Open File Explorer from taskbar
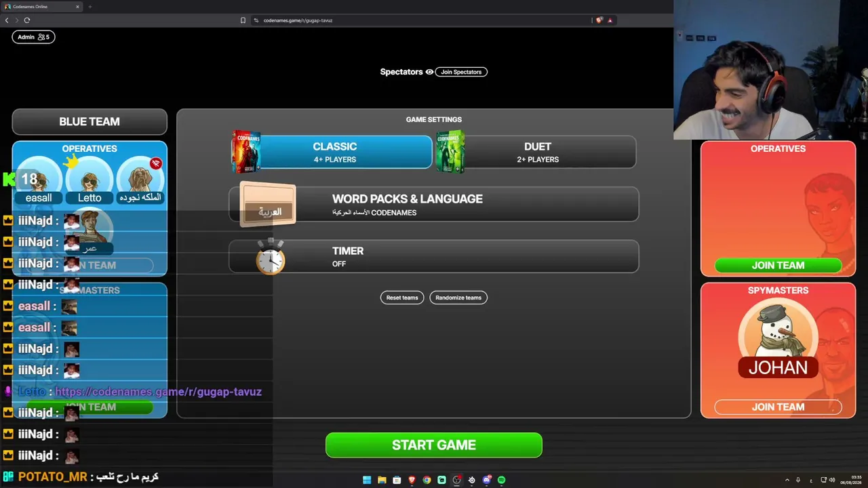Screen dimensions: 868x488 [382, 480]
